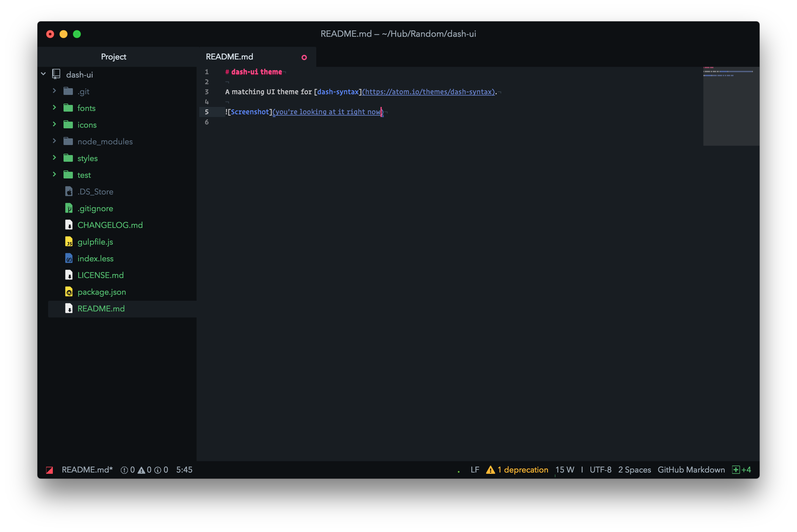Click the minimap viewport on the right
Viewport: 797px width, 532px height.
click(731, 106)
